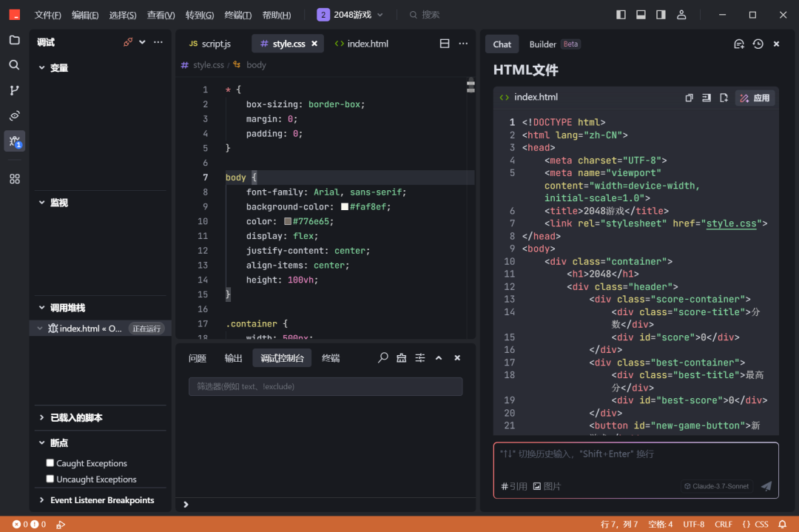Click the #引用 reference button
The image size is (799, 532).
[x=514, y=486]
